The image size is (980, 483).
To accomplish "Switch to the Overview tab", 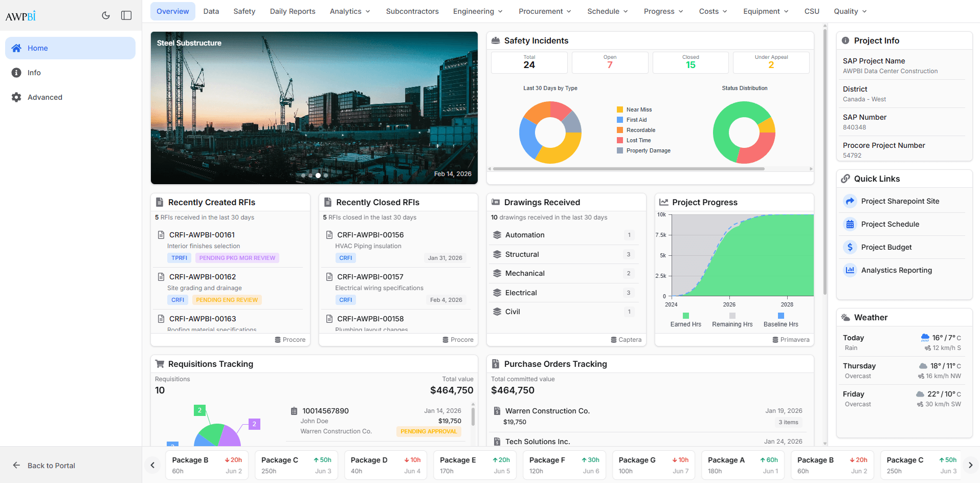I will coord(173,11).
